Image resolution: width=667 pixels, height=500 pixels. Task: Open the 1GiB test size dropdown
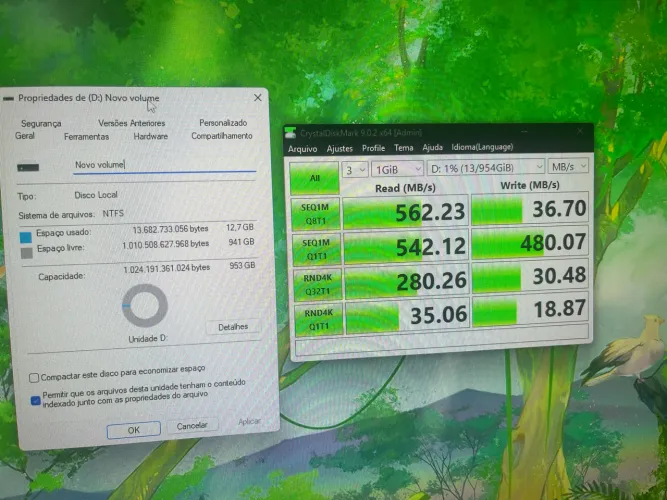pyautogui.click(x=398, y=169)
